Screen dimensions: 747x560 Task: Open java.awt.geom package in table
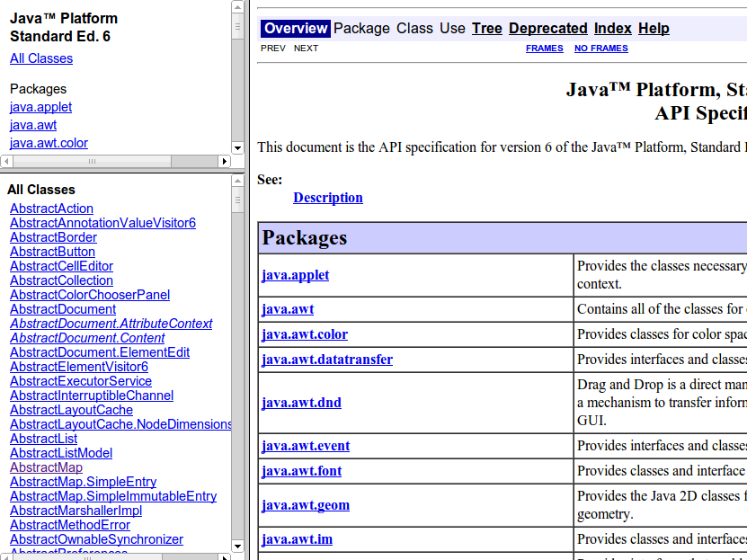click(x=306, y=505)
